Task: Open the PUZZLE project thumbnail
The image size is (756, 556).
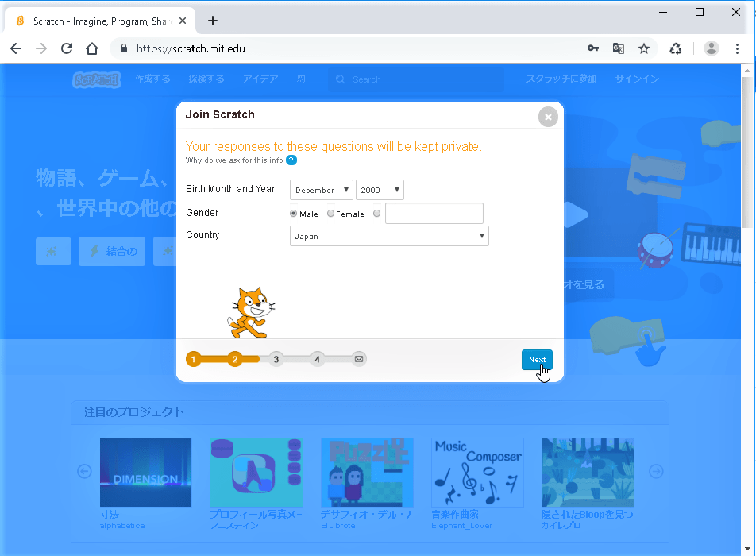Action: [x=367, y=473]
